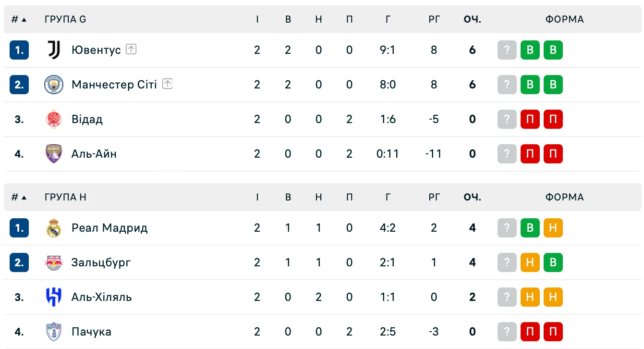644x349 pixels.
Task: Click the promotion arrow icon beside Ювентус
Action: [131, 49]
